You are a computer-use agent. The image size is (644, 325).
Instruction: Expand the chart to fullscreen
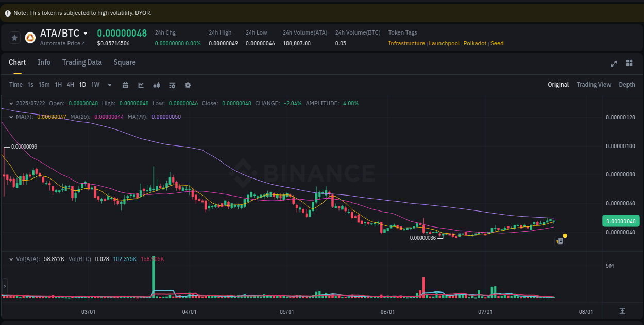[x=614, y=63]
